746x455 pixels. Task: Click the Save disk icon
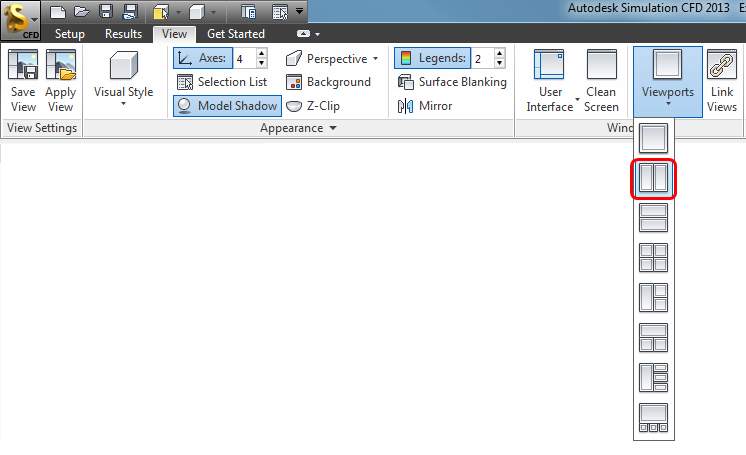click(x=106, y=11)
